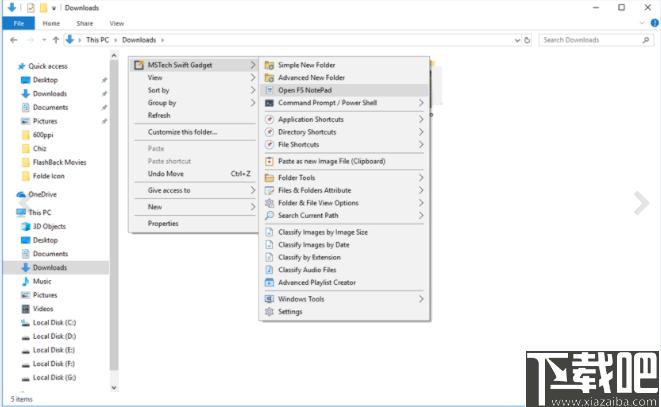The height and width of the screenshot is (407, 661).
Task: Click the Settings gear icon in the submenu
Action: [269, 312]
